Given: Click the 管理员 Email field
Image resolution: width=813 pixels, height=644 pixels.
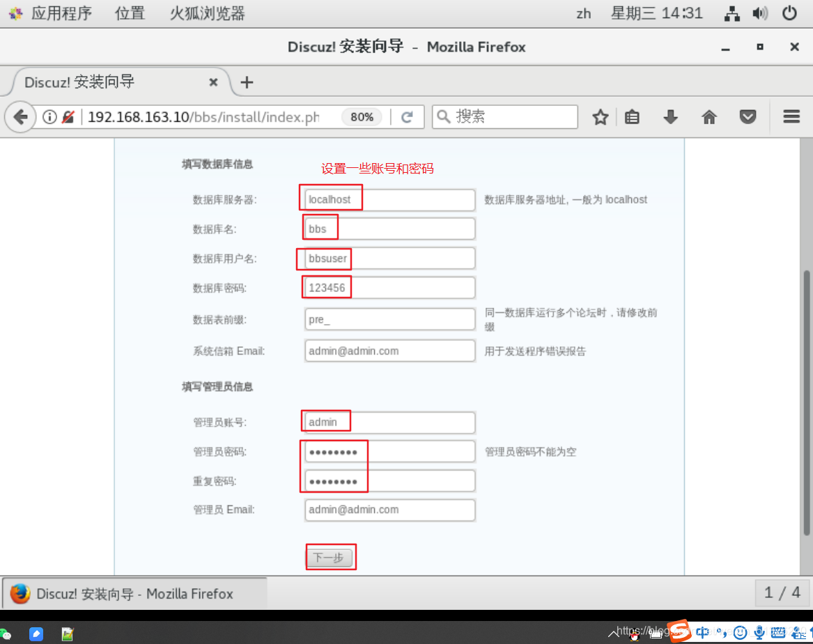Looking at the screenshot, I should point(389,509).
